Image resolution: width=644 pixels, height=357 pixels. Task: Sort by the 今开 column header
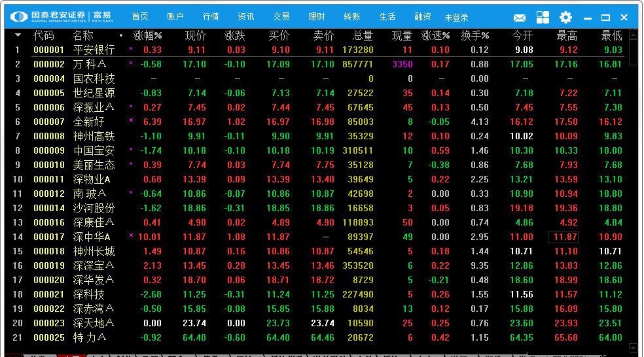(x=522, y=36)
